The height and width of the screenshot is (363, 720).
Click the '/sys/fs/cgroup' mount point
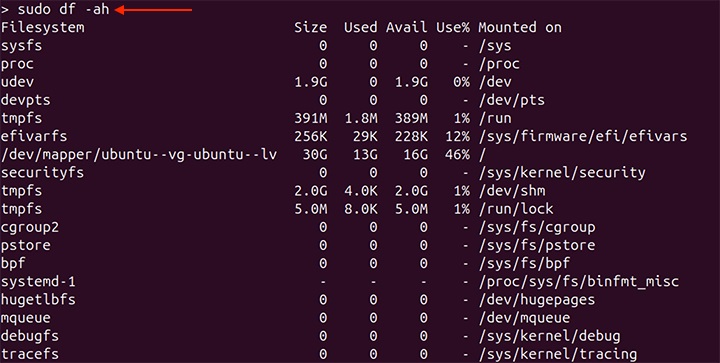click(537, 228)
